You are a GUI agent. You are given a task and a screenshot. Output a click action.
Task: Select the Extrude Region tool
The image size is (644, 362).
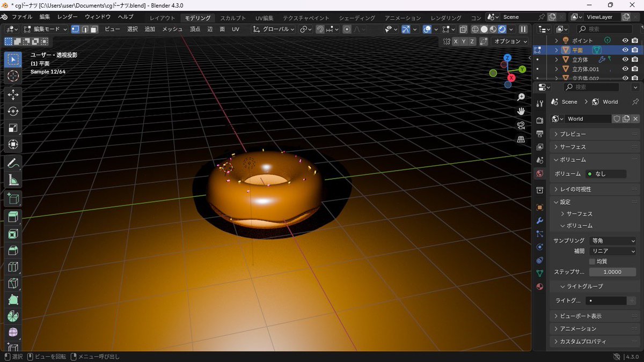[x=13, y=217]
